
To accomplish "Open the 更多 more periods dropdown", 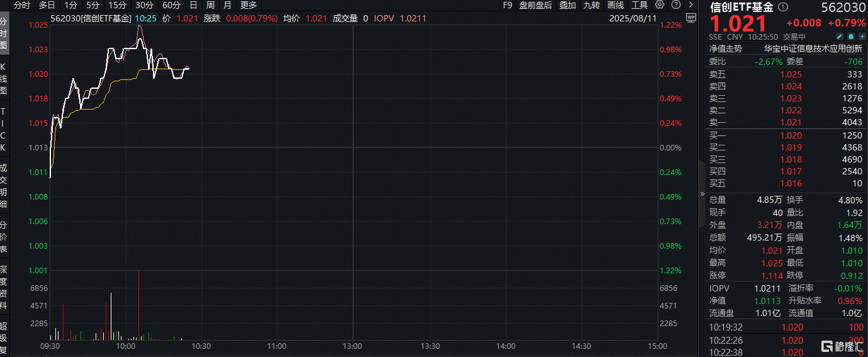I will click(249, 5).
